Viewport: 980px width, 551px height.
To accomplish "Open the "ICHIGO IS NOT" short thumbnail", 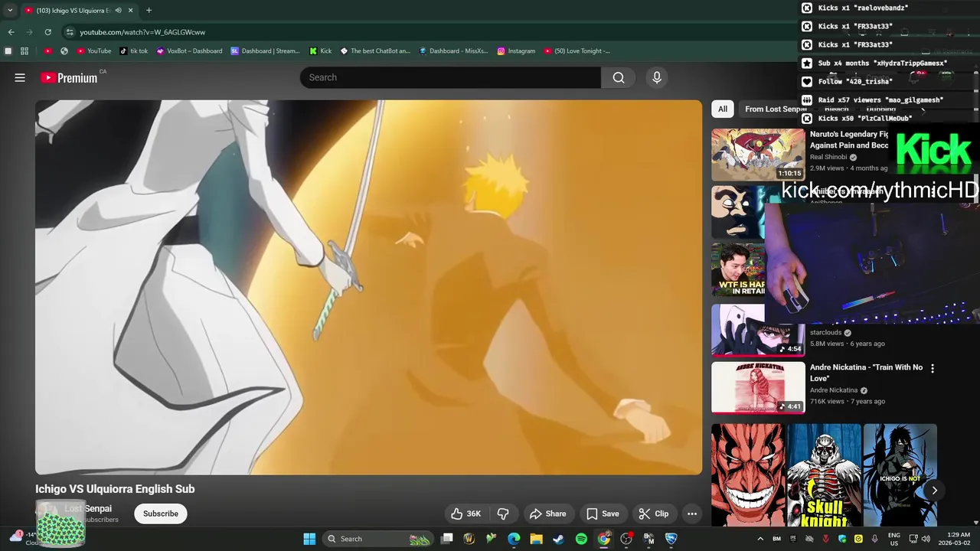I will (x=900, y=475).
